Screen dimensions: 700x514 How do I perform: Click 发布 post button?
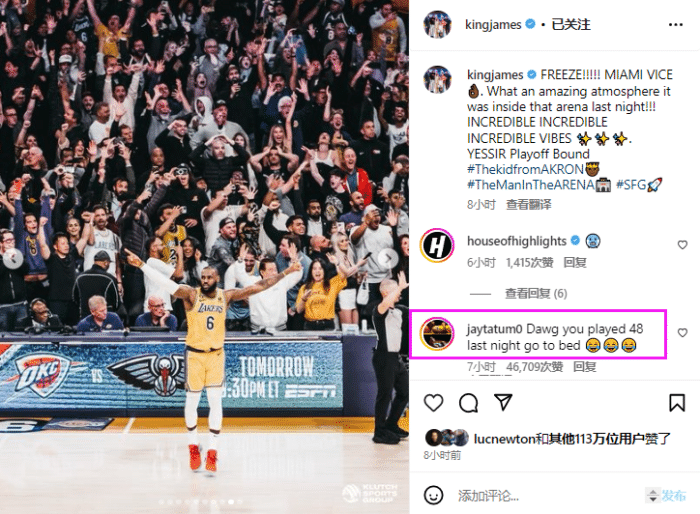pyautogui.click(x=674, y=495)
